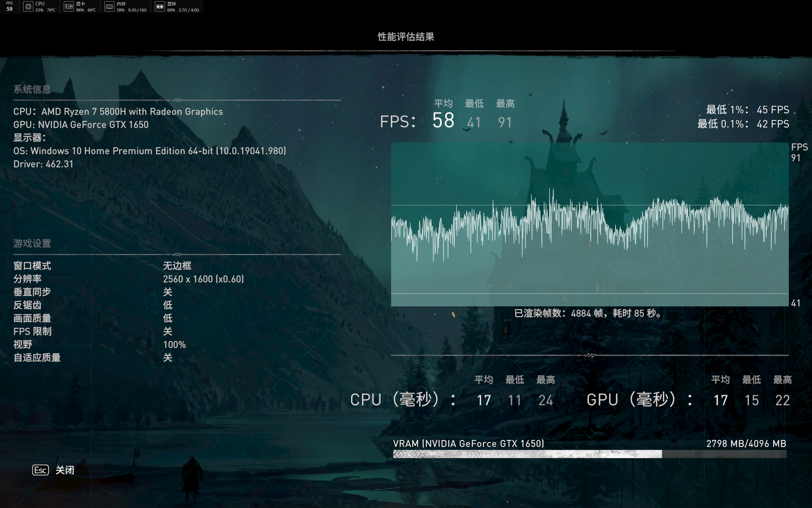The width and height of the screenshot is (812, 508).
Task: Click the 反锯齿 setting label
Action: [x=28, y=305]
